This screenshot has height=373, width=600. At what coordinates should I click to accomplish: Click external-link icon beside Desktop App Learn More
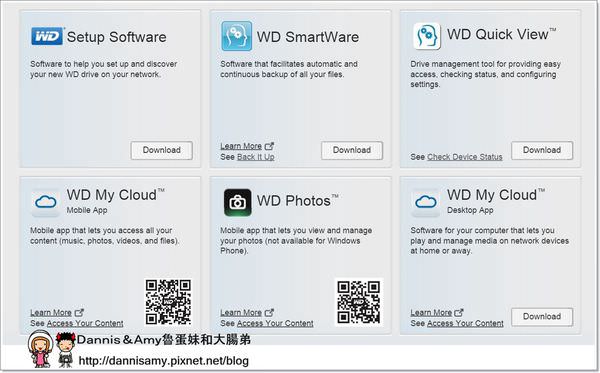(x=459, y=313)
